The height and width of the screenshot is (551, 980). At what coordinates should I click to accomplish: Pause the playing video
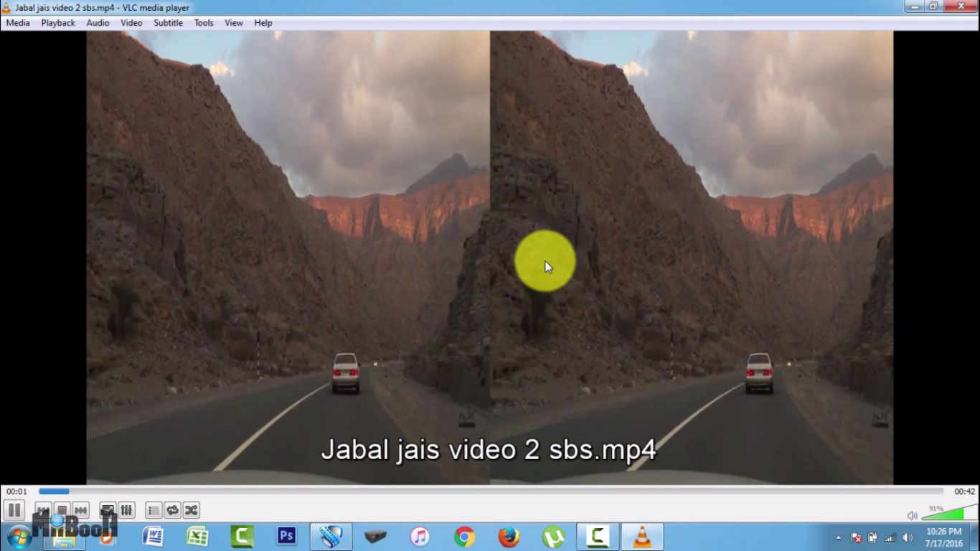(x=14, y=509)
